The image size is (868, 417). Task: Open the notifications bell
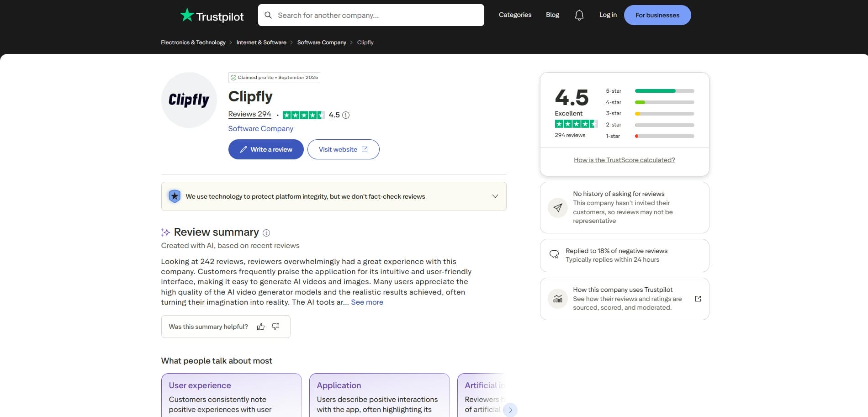pos(579,15)
